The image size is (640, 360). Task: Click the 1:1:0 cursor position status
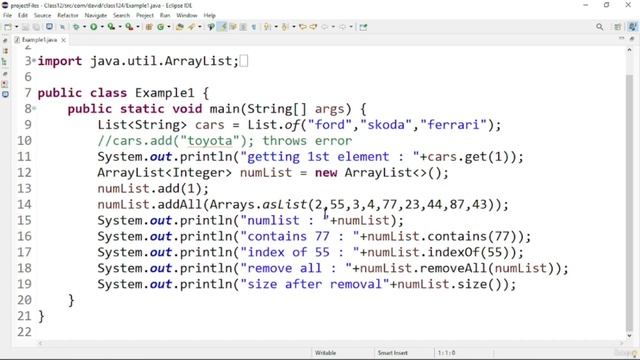[x=446, y=353]
